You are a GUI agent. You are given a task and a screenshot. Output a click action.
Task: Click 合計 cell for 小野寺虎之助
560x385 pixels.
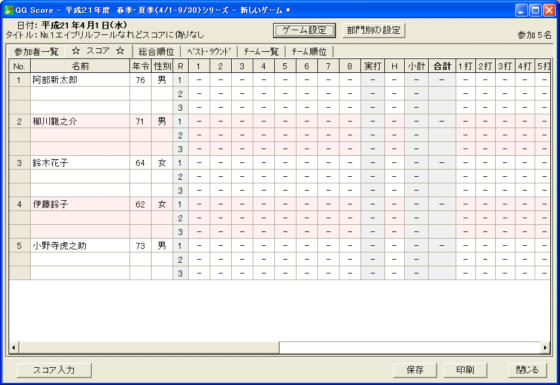pos(442,246)
